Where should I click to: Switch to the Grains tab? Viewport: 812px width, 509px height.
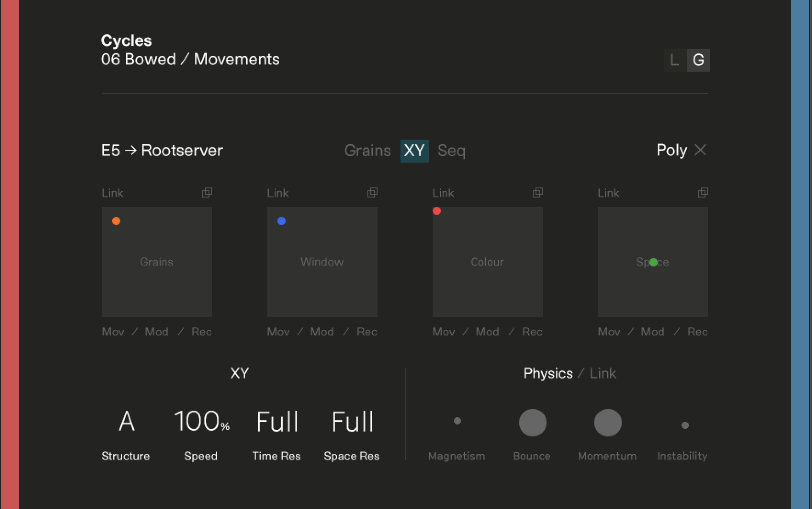coord(367,151)
